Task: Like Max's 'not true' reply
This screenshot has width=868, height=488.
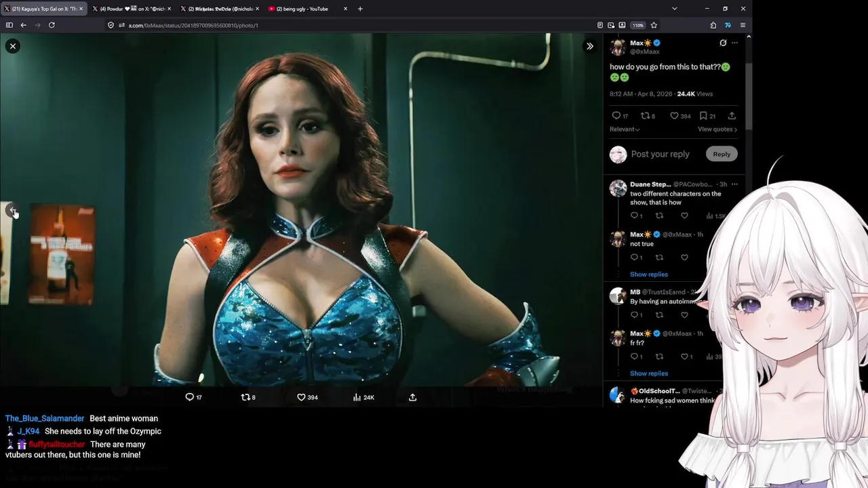Action: coord(684,257)
